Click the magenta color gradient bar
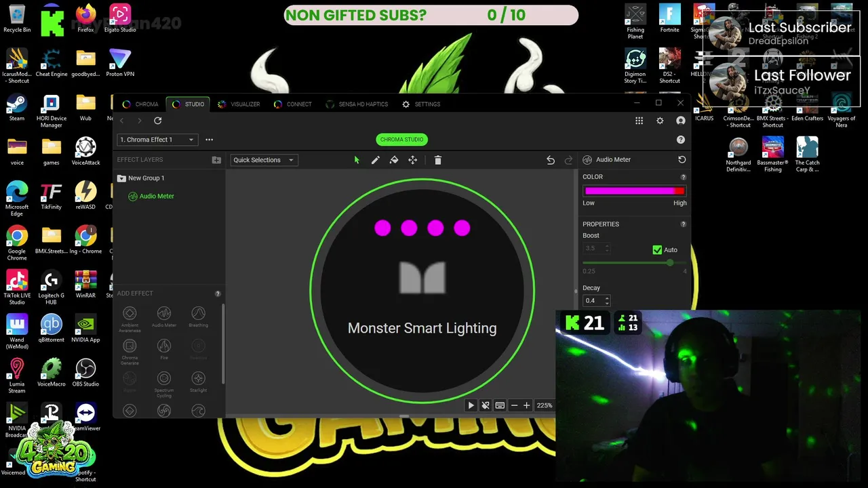Viewport: 868px width, 488px height. [634, 191]
